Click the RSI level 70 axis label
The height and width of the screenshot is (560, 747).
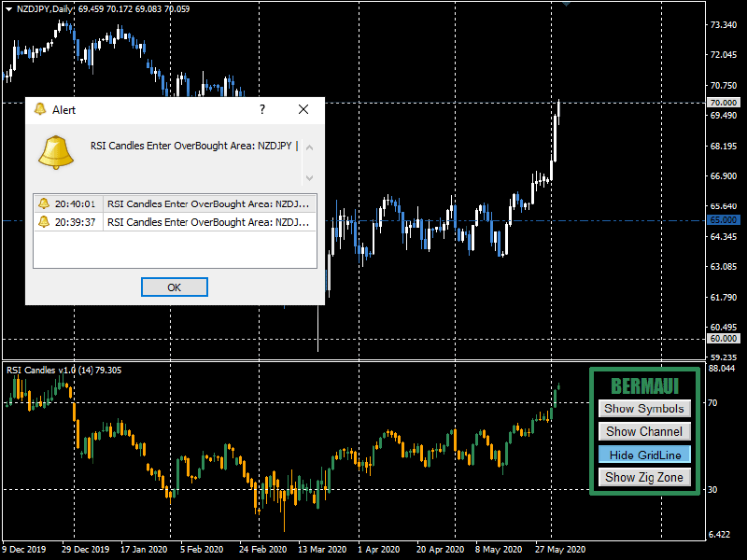(x=712, y=403)
